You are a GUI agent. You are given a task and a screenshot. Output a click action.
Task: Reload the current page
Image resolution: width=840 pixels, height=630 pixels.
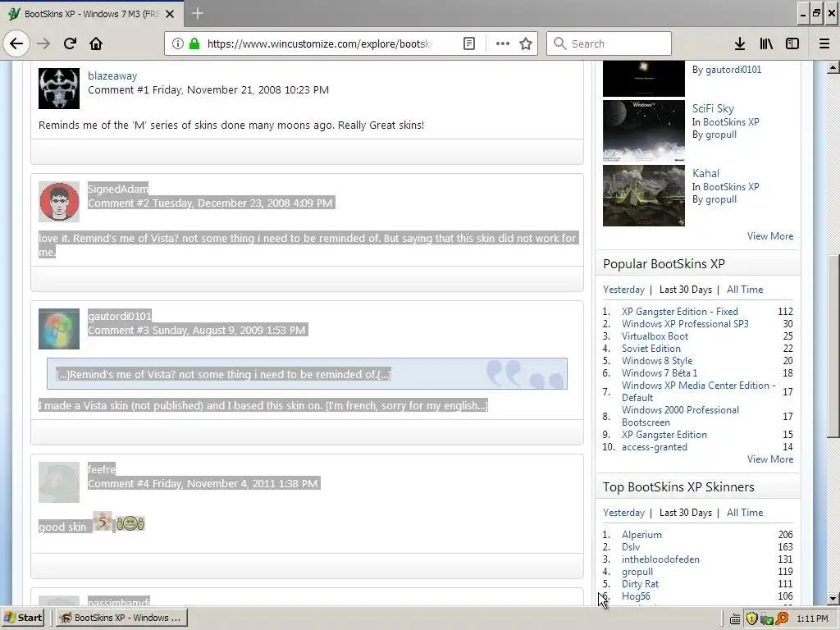tap(70, 43)
